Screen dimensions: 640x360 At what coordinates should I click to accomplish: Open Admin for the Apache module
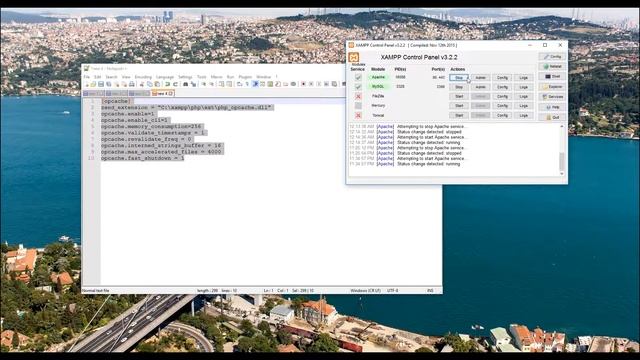coord(480,78)
